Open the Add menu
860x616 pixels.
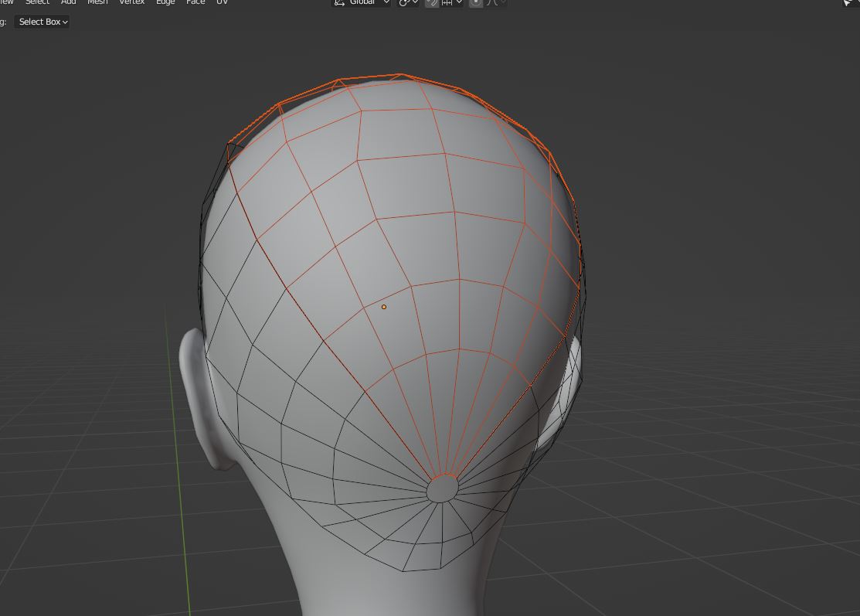point(68,2)
